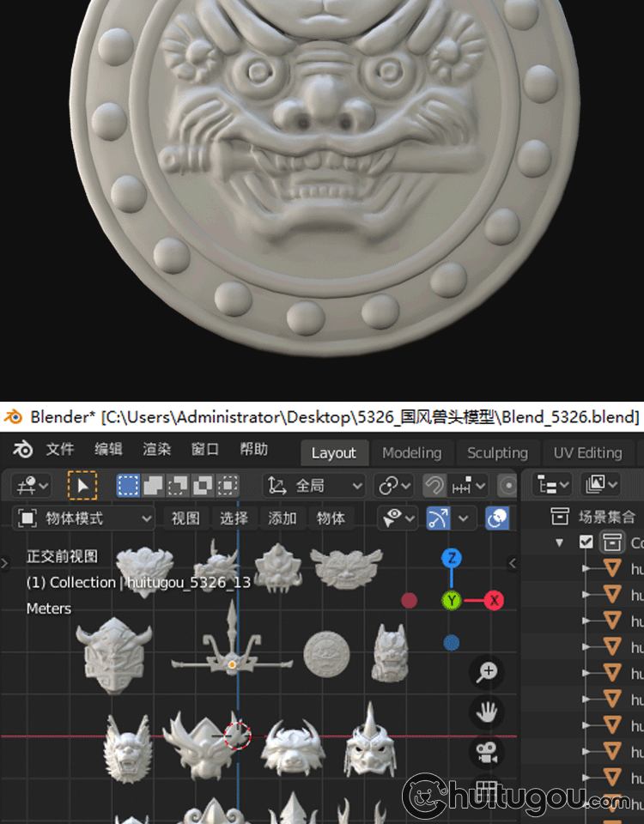The width and height of the screenshot is (644, 824).
Task: Choose the invert selection mode icon
Action: 203,486
